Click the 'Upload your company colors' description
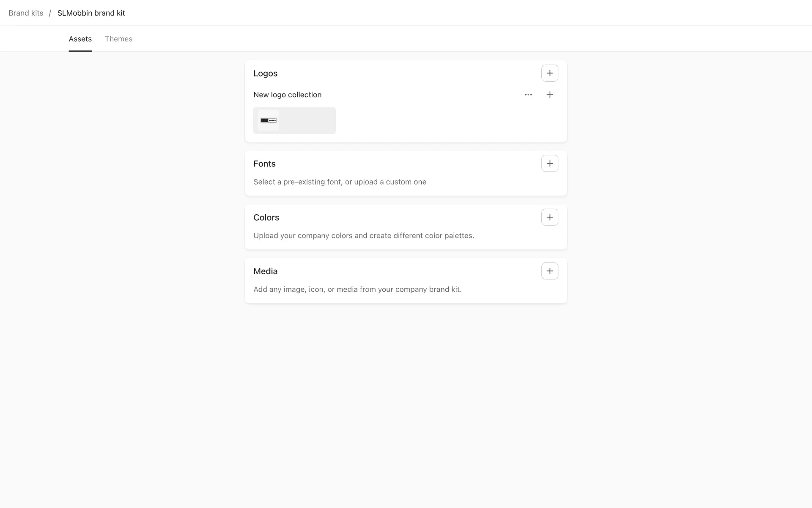The image size is (812, 508). [364, 236]
